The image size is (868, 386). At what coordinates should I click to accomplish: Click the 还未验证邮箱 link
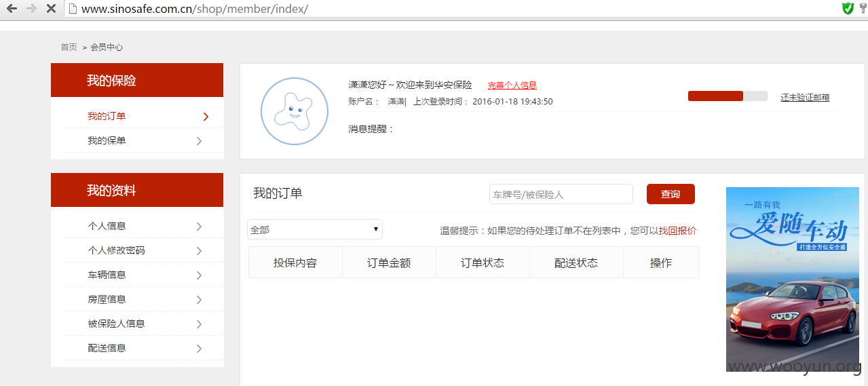(805, 97)
